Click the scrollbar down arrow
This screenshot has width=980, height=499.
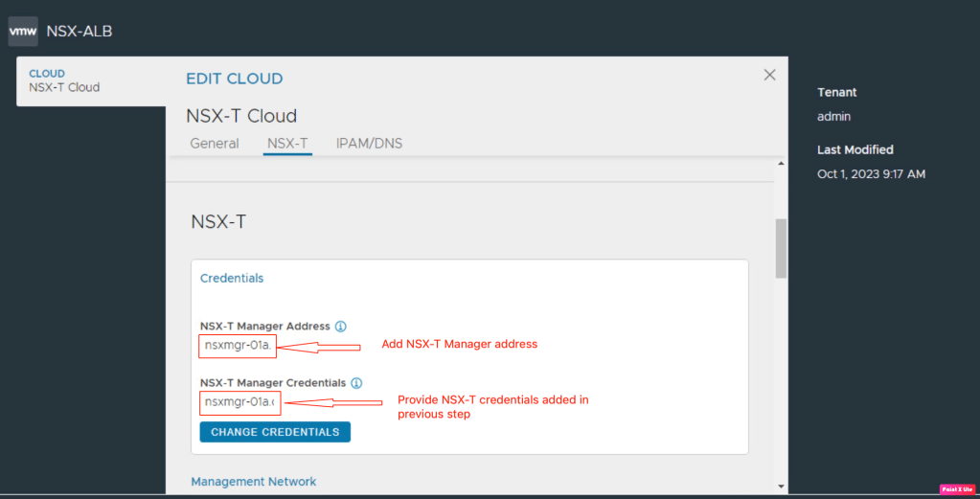click(781, 486)
